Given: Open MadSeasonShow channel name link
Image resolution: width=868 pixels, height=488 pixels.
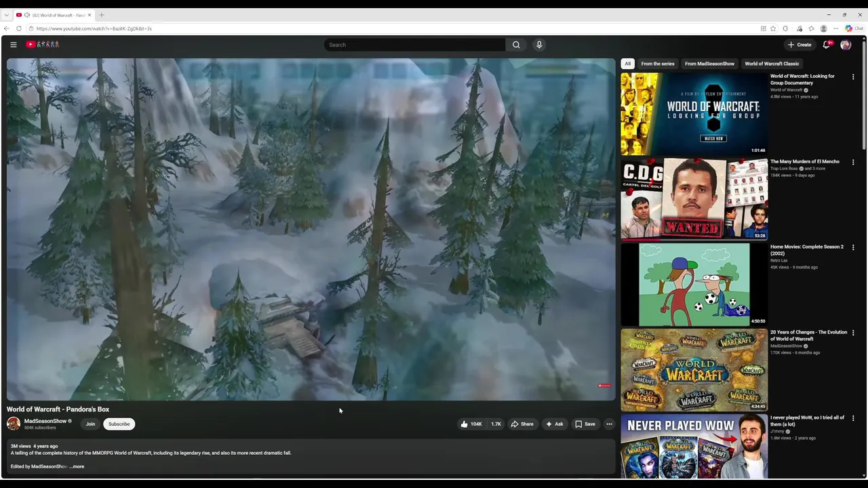Looking at the screenshot, I should tap(45, 422).
